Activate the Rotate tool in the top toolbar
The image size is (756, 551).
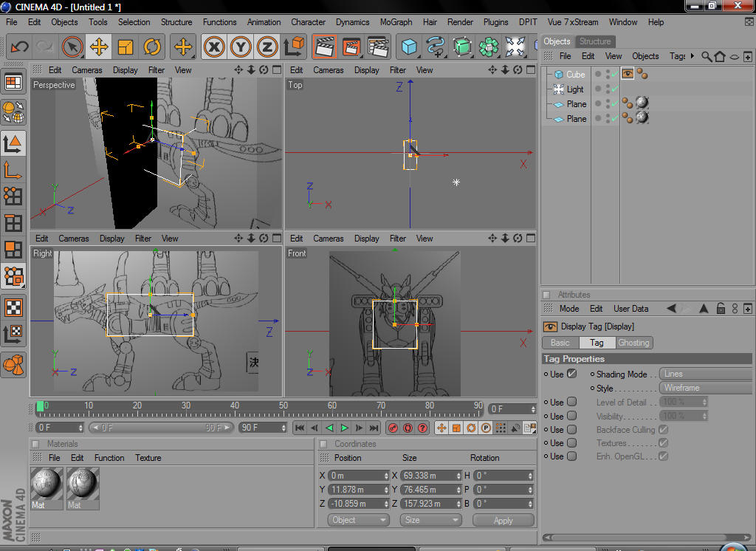point(152,47)
